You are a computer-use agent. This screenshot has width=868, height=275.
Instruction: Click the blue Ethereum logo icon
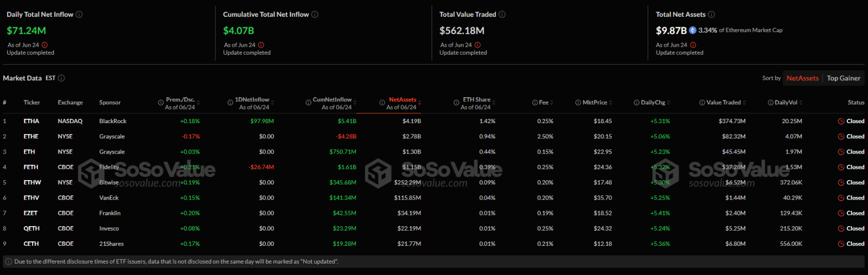692,30
